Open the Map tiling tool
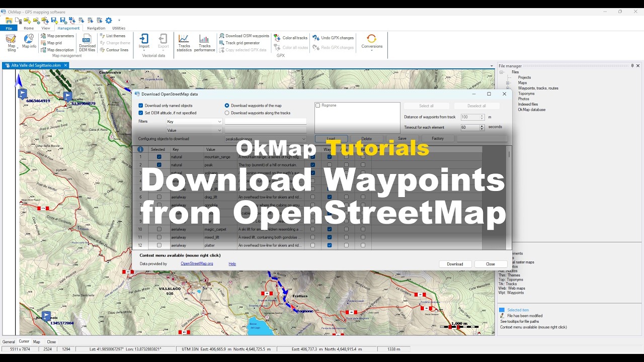644x362 pixels. pyautogui.click(x=11, y=42)
